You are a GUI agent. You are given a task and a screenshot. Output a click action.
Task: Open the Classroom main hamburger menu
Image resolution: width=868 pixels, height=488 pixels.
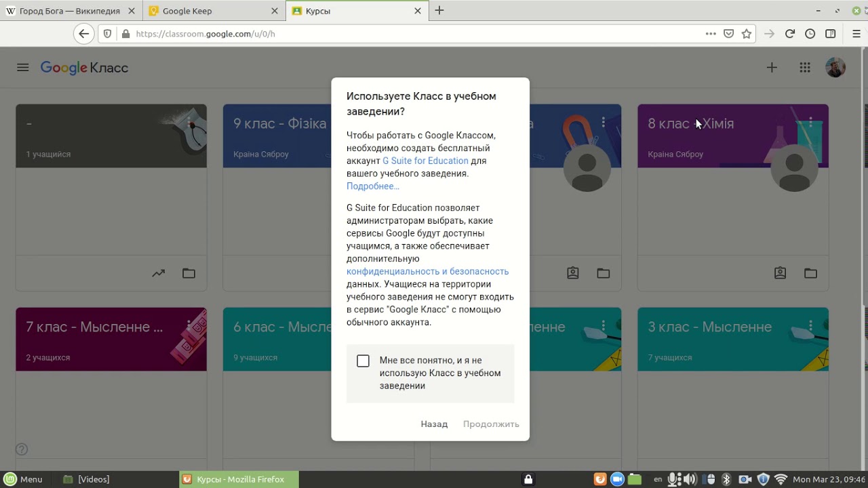[x=23, y=68]
